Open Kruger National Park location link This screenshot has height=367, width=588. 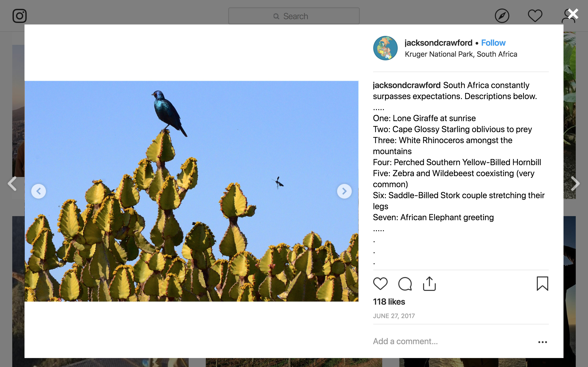pos(461,54)
